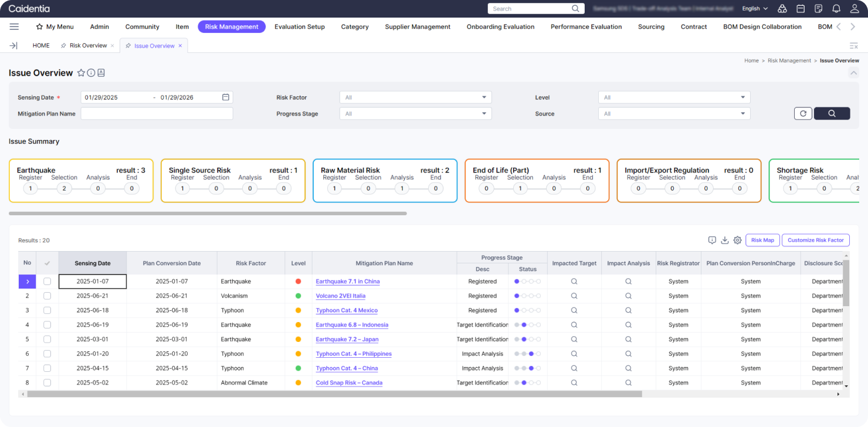Click the hamburger menu icon
Viewport: 868px width, 427px height.
(x=14, y=26)
